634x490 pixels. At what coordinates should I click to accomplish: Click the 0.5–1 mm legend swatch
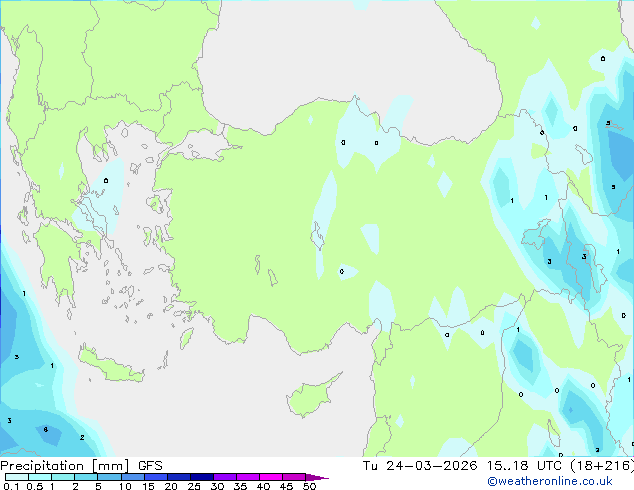tap(40, 477)
